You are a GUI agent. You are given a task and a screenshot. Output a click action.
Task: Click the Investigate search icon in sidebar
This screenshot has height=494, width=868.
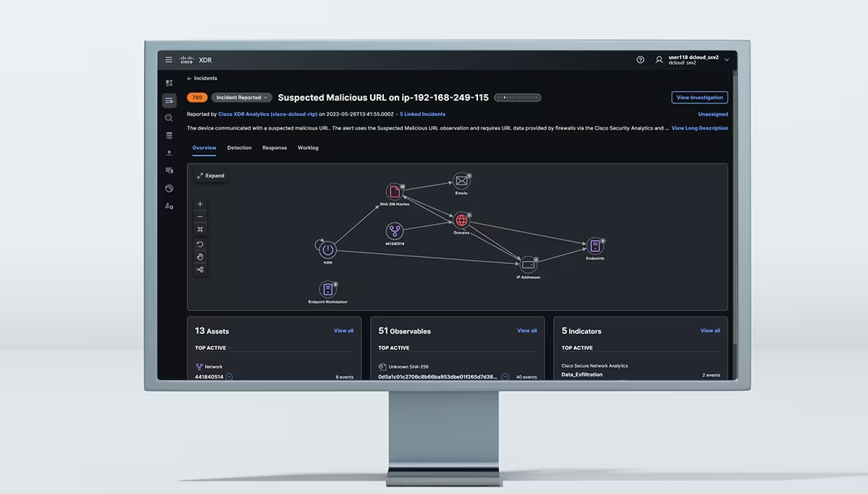pos(169,118)
